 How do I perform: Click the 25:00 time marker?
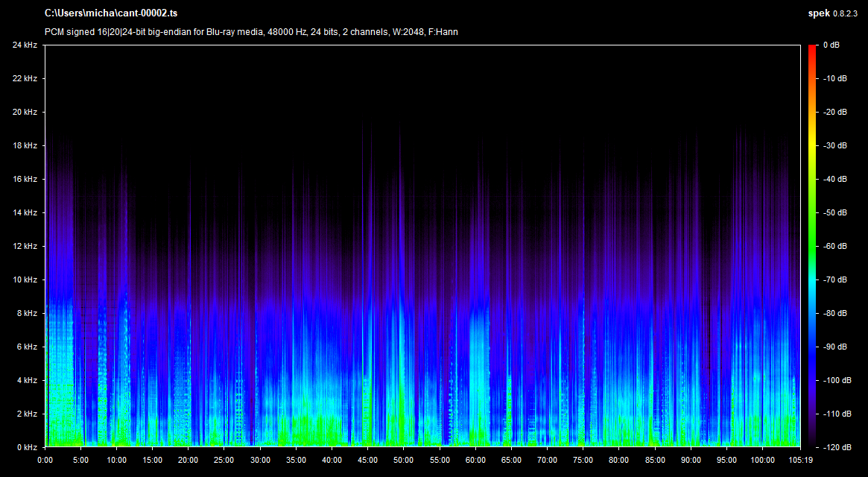(224, 460)
